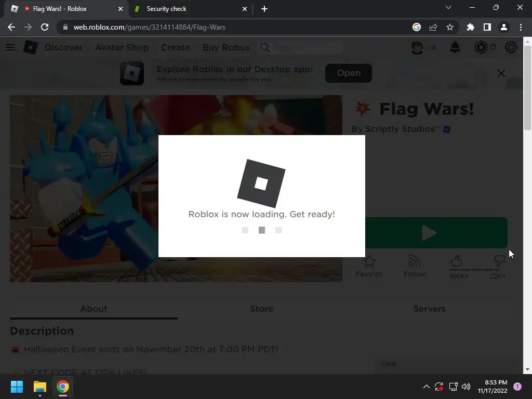The width and height of the screenshot is (532, 399).
Task: Open the Windows Start menu
Action: pos(17,387)
